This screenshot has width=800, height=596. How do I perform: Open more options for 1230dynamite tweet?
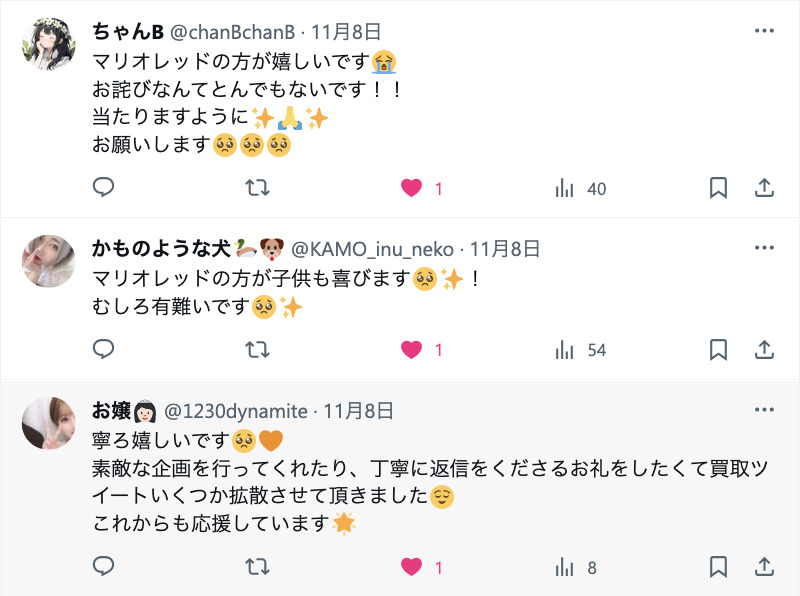pos(764,410)
